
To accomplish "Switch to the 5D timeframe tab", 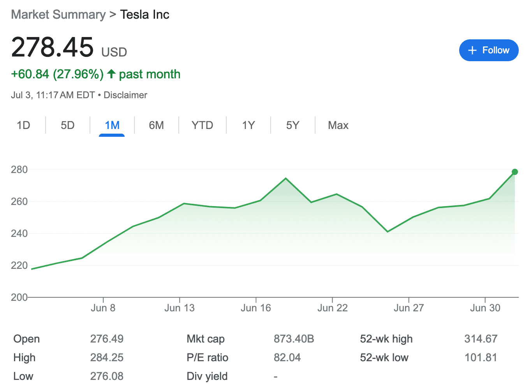I will [x=67, y=125].
